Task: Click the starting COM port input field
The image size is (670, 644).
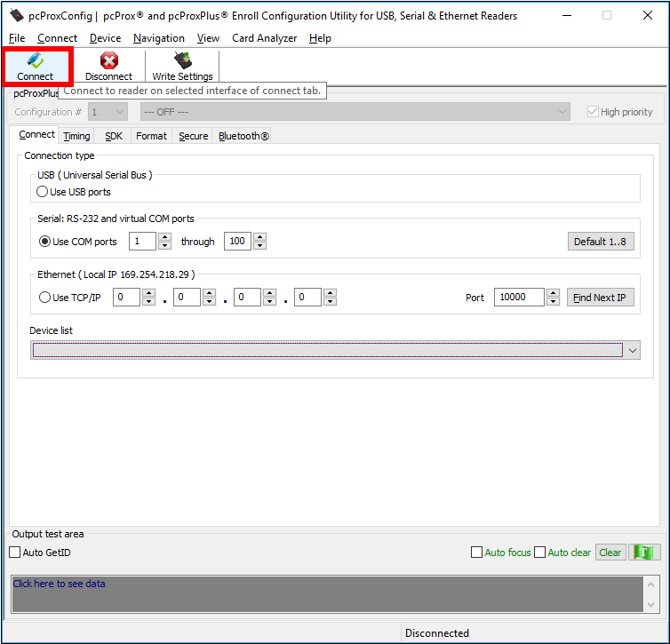Action: coord(142,242)
